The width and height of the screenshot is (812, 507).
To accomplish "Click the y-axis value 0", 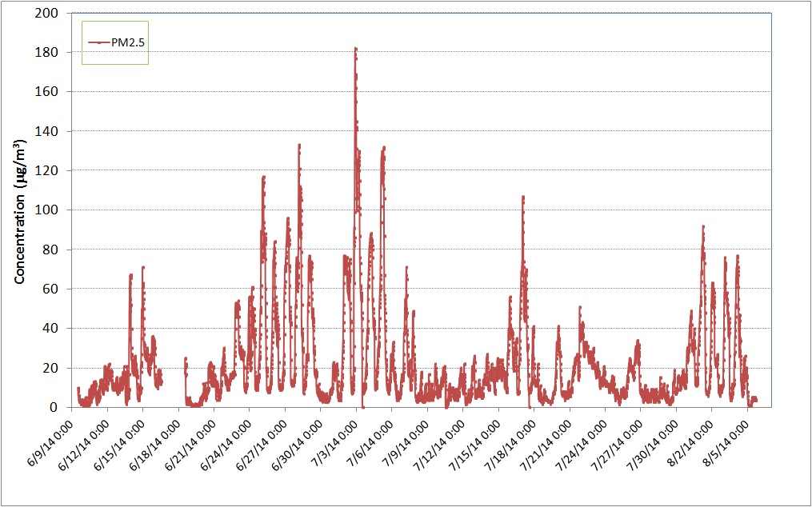I will pyautogui.click(x=54, y=408).
